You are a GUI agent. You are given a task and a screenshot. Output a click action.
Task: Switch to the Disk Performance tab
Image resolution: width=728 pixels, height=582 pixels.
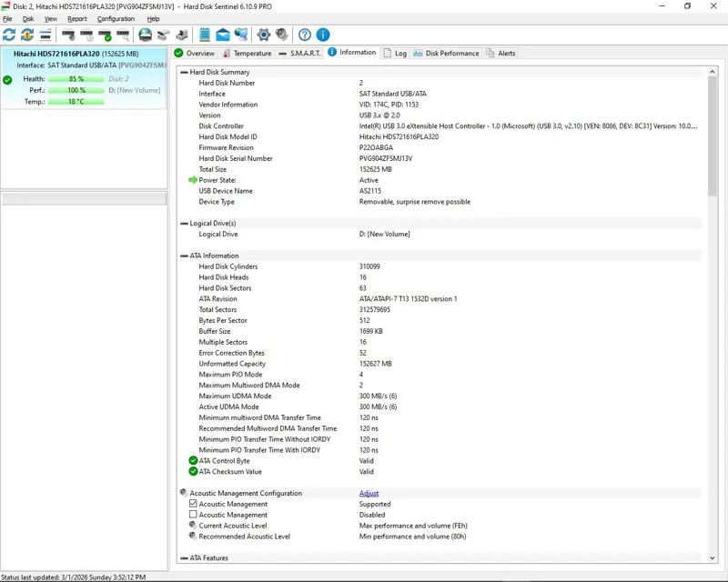click(x=446, y=54)
